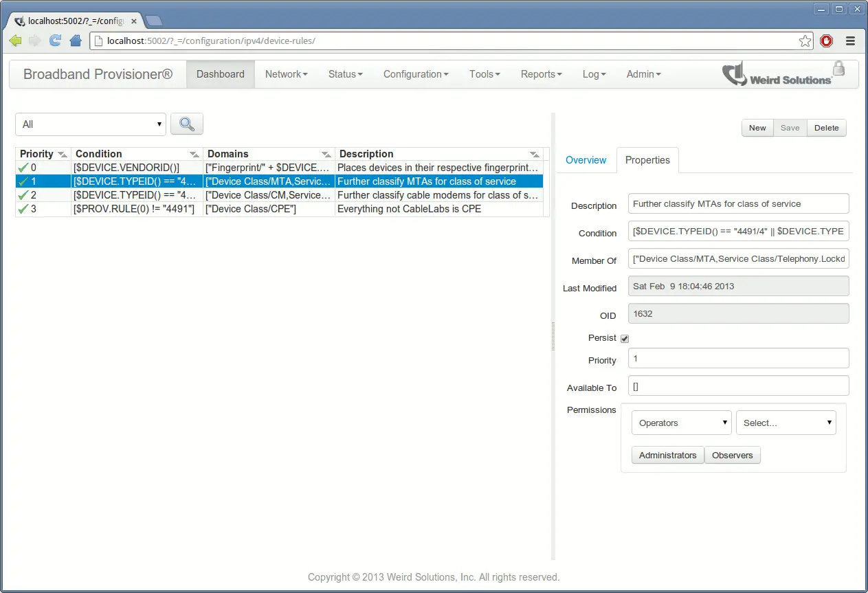Sort using the Description column sort arrow

(x=534, y=154)
